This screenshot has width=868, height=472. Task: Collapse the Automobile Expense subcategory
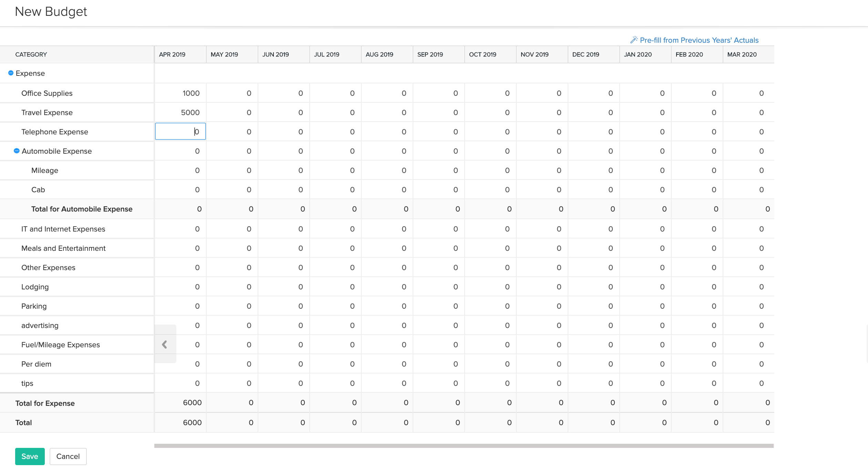tap(17, 151)
